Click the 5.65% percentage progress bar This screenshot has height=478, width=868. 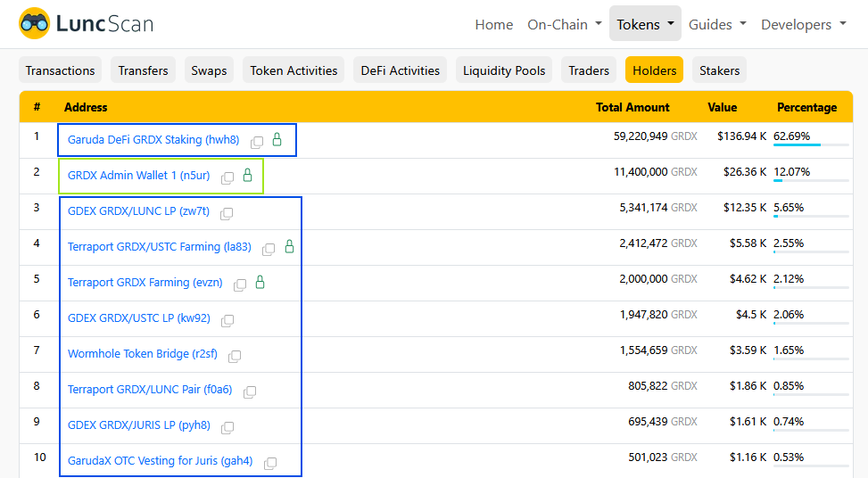(811, 217)
